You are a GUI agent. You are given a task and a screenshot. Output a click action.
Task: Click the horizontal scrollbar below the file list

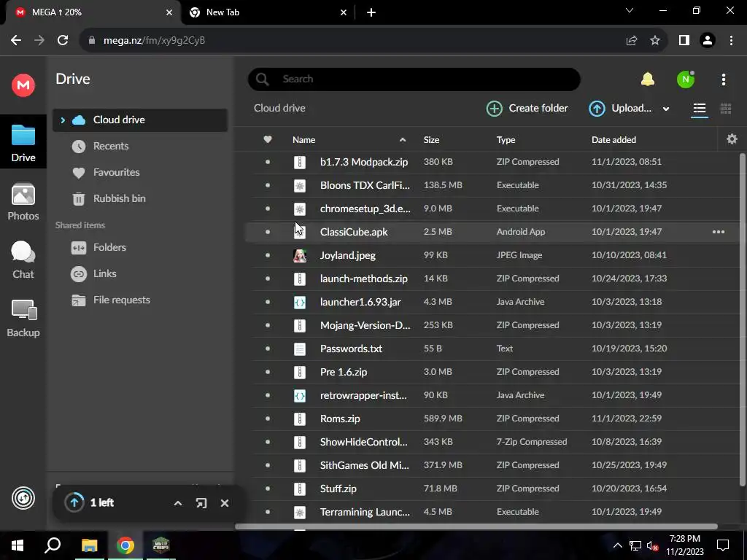point(476,526)
